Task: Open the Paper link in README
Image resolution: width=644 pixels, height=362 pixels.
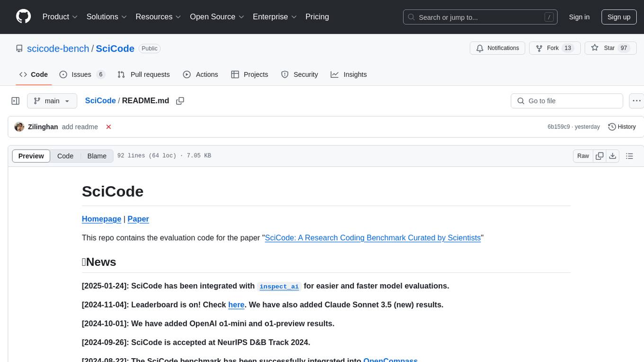Action: click(x=138, y=219)
